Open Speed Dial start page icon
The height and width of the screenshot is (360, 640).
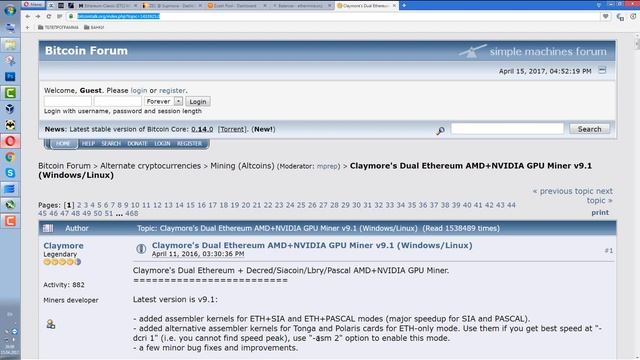[x=60, y=16]
